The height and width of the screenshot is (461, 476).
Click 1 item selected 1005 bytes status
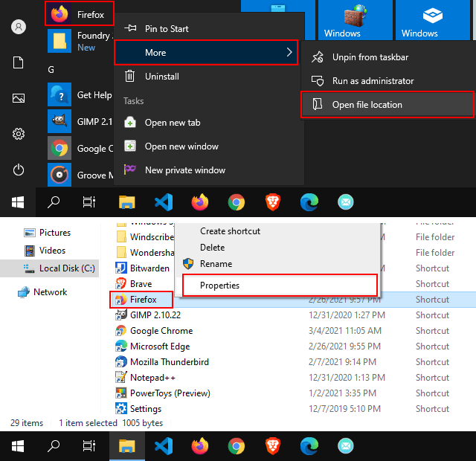point(111,423)
